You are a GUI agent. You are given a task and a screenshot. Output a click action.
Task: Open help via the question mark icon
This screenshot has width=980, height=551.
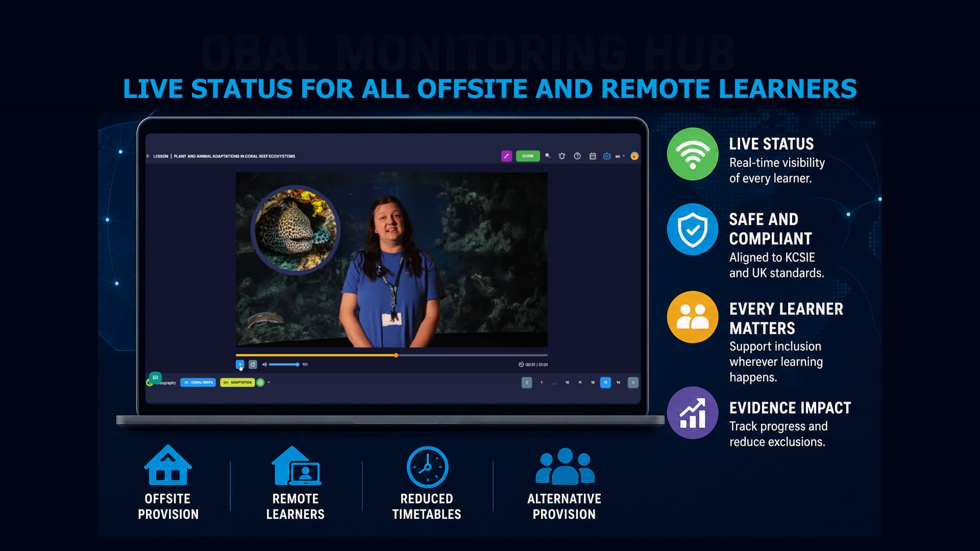pos(577,156)
